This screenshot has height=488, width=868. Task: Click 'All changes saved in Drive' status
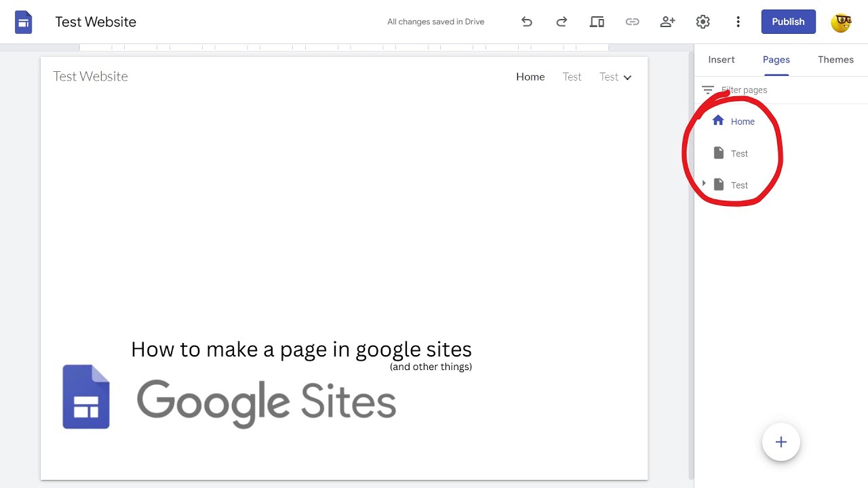(435, 22)
